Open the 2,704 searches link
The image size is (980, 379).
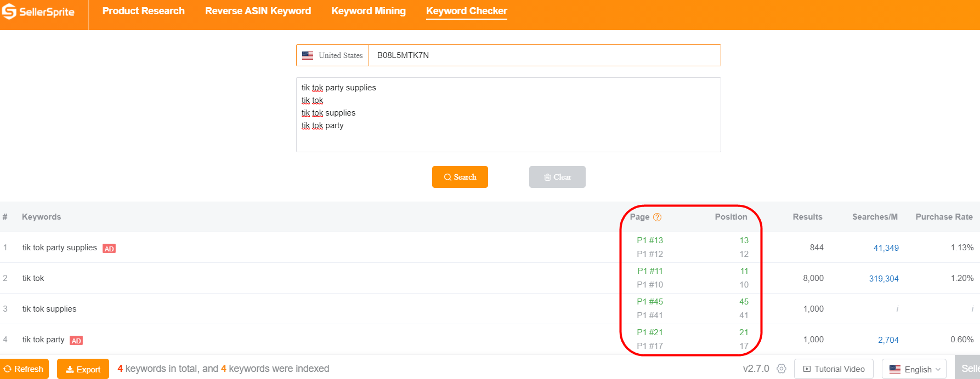click(888, 340)
